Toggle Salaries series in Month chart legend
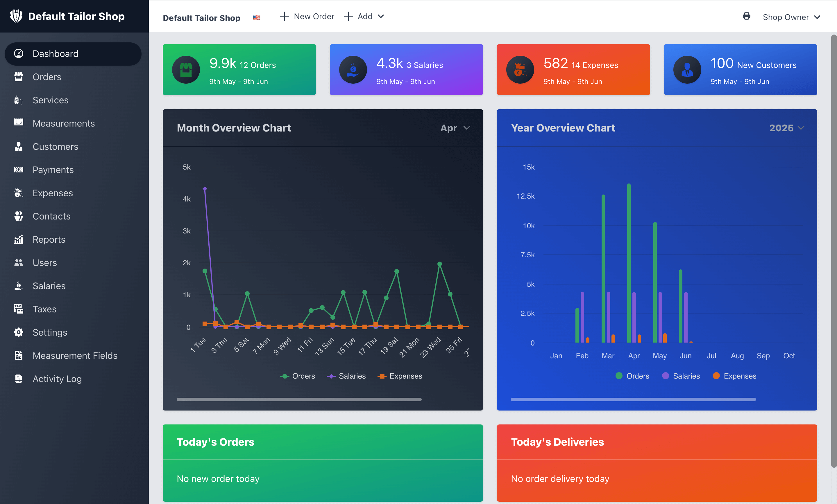The width and height of the screenshot is (837, 504). click(x=346, y=376)
